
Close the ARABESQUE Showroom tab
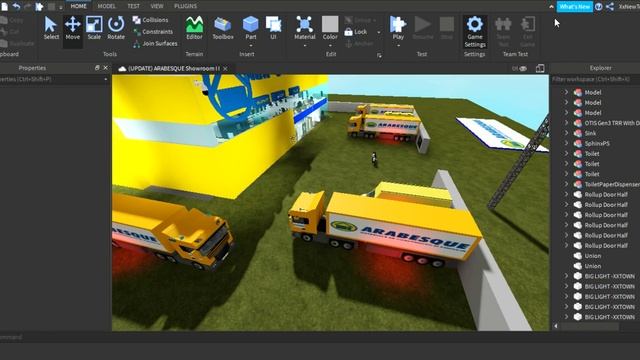[225, 69]
